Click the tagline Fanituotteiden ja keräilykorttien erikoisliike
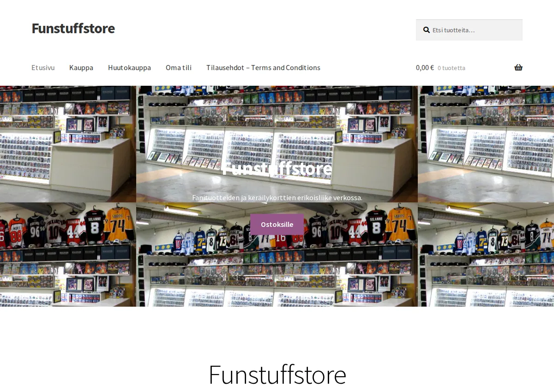This screenshot has width=554, height=392. [277, 197]
